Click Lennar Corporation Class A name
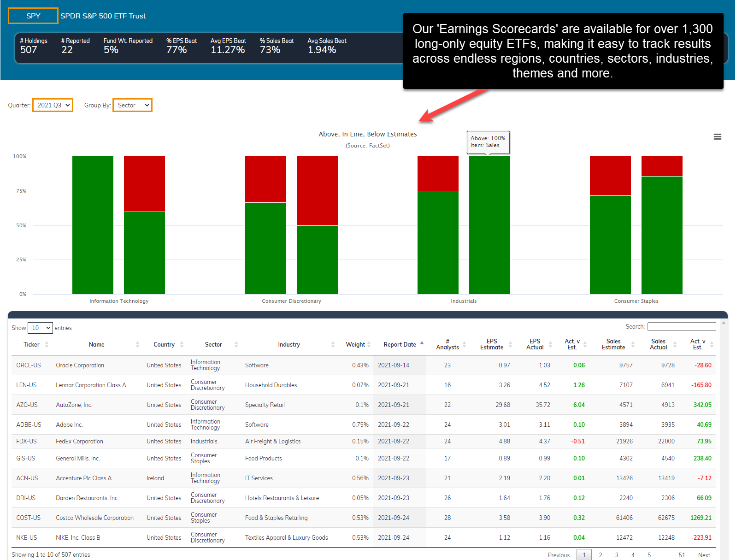 91,385
